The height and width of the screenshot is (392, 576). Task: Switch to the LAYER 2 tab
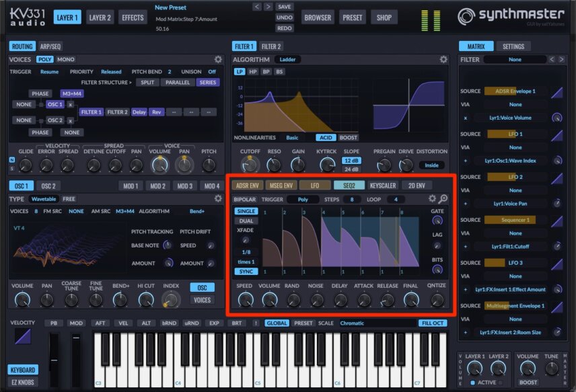point(100,17)
